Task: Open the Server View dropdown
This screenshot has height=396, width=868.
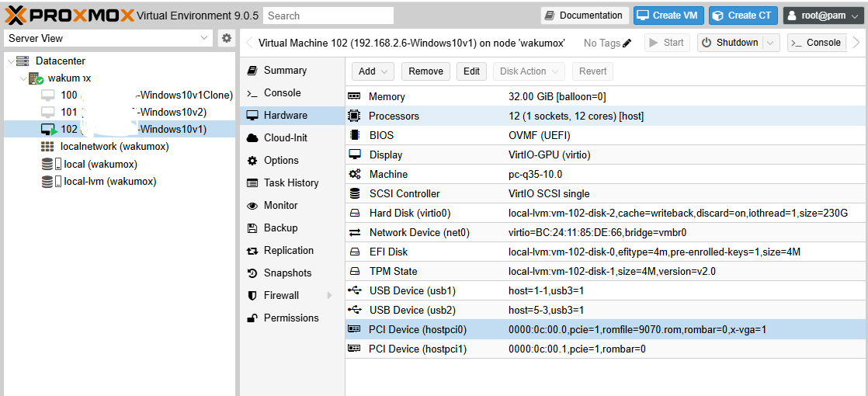Action: click(x=205, y=38)
